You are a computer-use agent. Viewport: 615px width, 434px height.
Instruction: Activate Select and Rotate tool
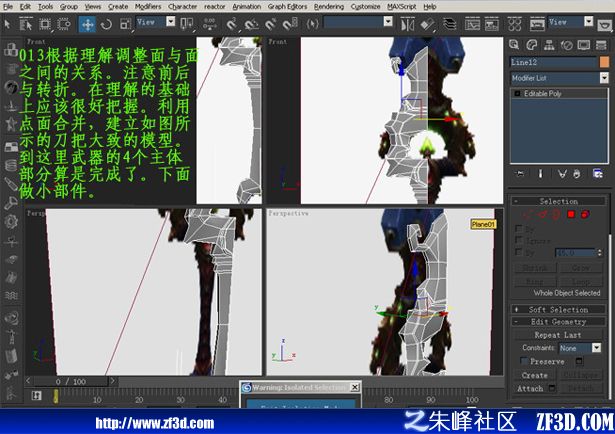(106, 24)
